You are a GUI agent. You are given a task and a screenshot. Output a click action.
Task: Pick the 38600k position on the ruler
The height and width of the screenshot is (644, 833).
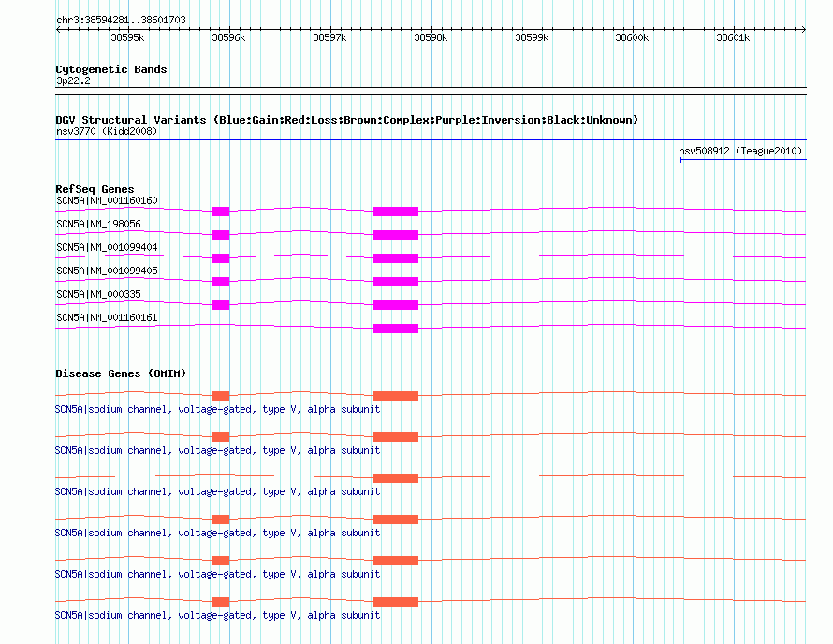pos(632,37)
